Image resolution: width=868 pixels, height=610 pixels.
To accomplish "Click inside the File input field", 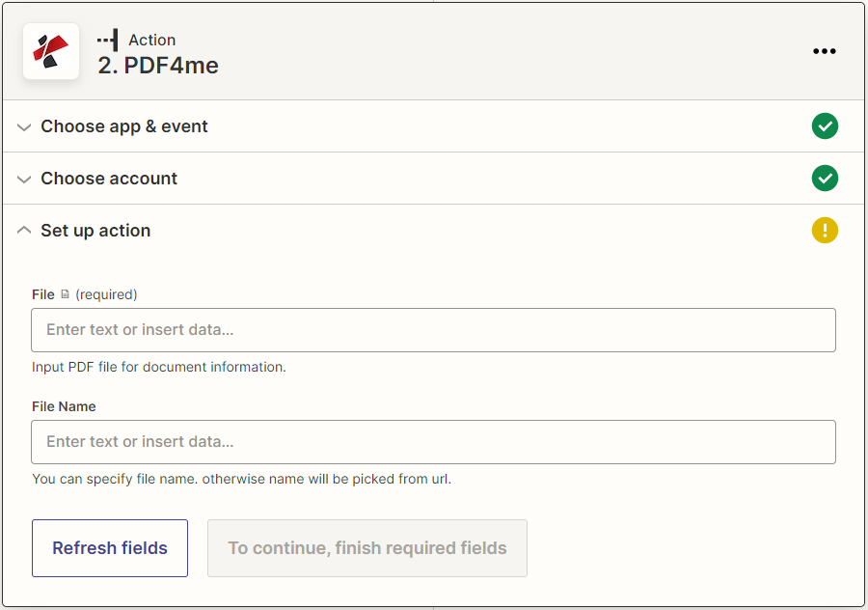I will pyautogui.click(x=434, y=330).
